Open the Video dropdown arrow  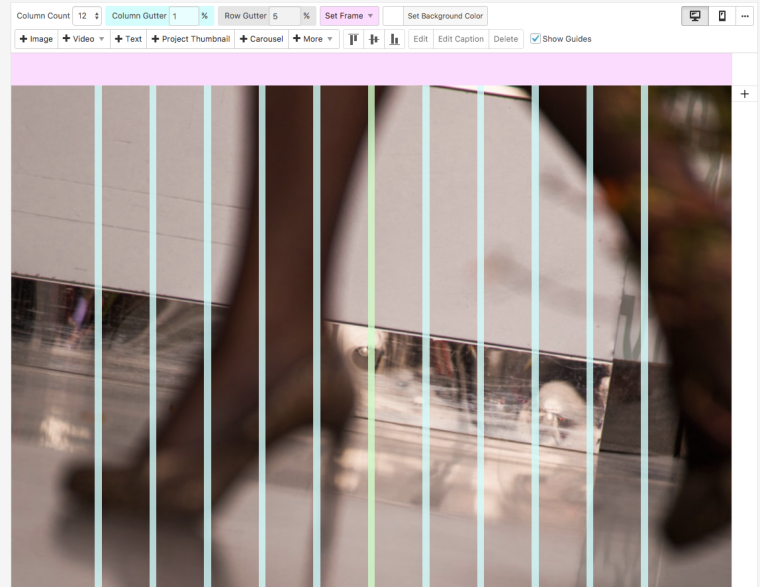(x=101, y=39)
